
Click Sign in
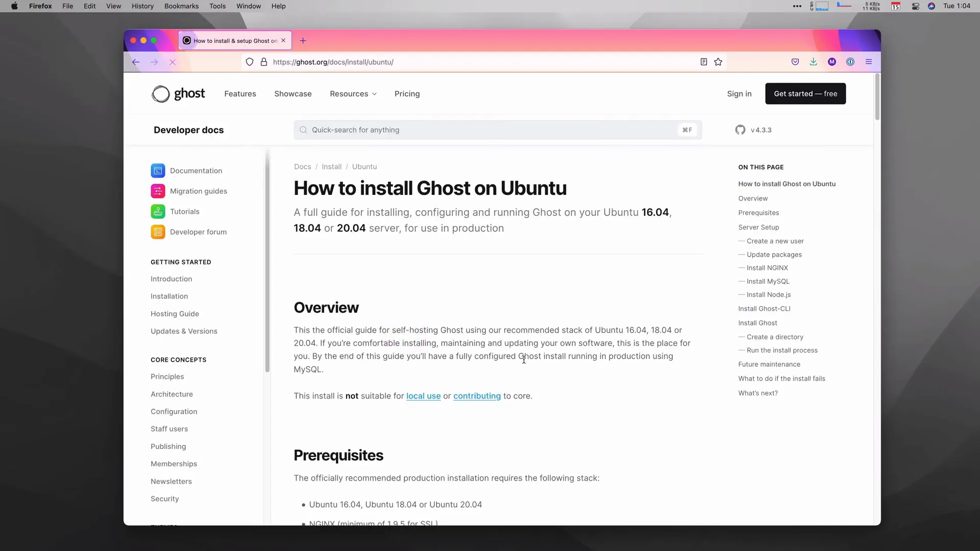(x=739, y=94)
